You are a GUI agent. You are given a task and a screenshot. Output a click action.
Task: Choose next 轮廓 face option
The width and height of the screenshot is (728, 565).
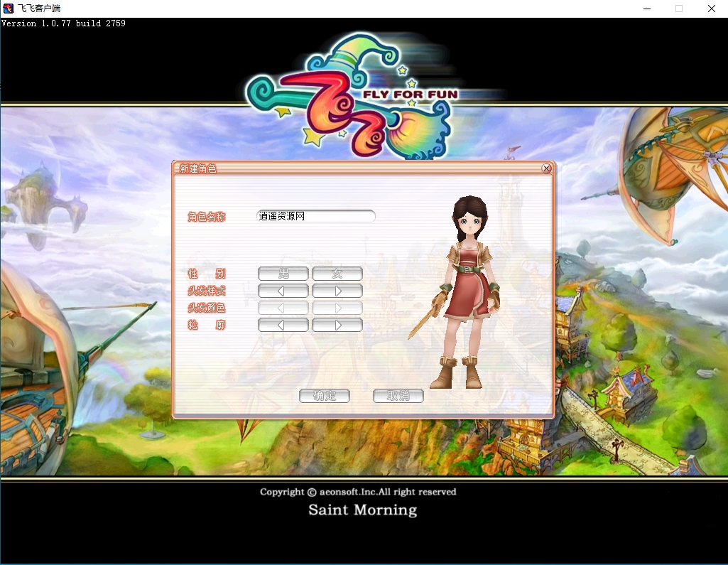click(337, 325)
